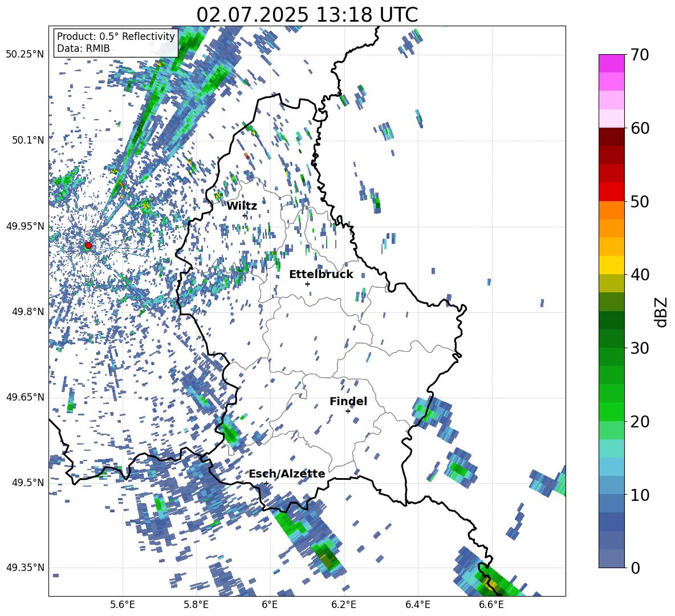Click the dark maroon colorbar segment below 60
The width and height of the screenshot is (675, 616).
tap(611, 136)
